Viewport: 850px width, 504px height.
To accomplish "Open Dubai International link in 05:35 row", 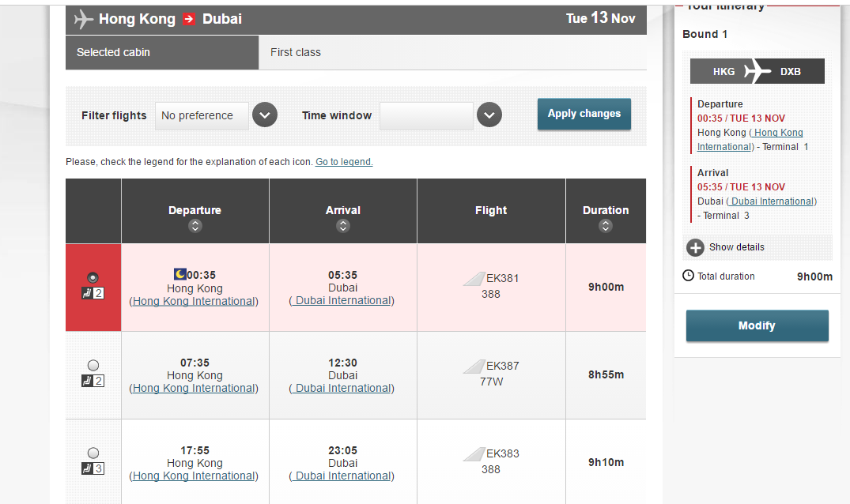I will [342, 300].
